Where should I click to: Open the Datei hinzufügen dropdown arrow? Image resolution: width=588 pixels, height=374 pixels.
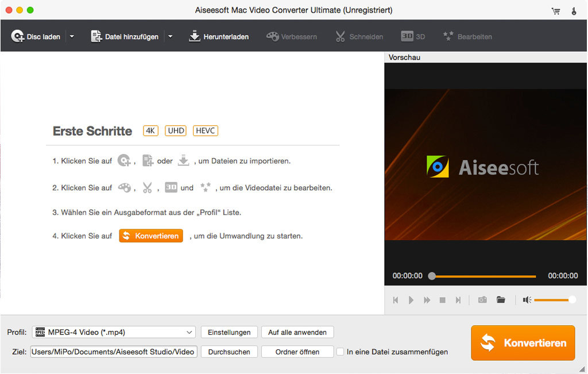pyautogui.click(x=170, y=36)
